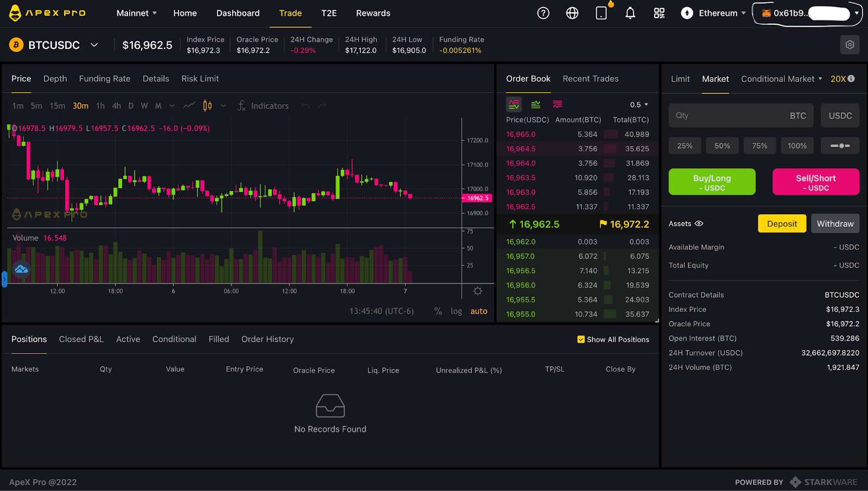Image resolution: width=868 pixels, height=491 pixels.
Task: Toggle percent scale on chart
Action: point(438,311)
